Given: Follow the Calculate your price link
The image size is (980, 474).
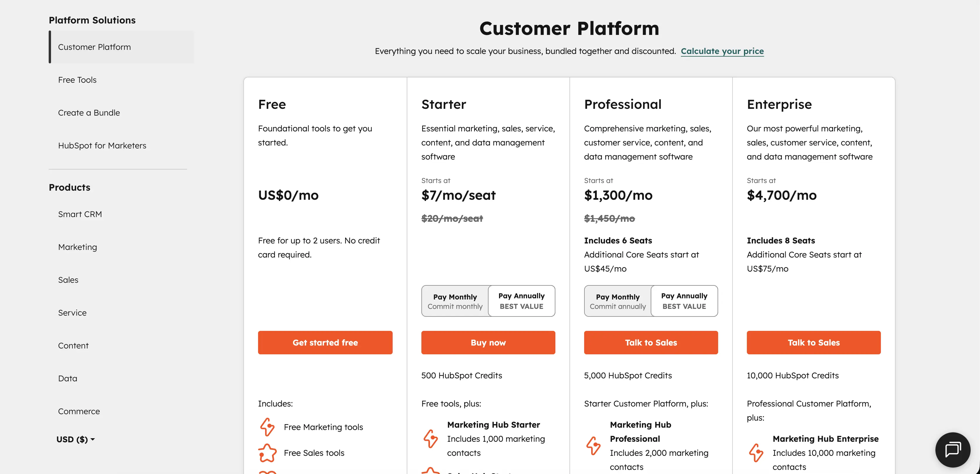Looking at the screenshot, I should click(722, 51).
